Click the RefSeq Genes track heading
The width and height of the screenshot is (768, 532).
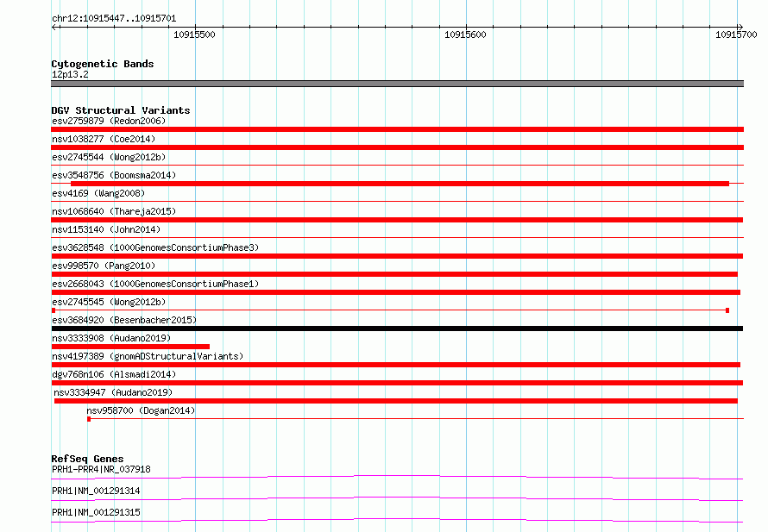click(x=87, y=459)
